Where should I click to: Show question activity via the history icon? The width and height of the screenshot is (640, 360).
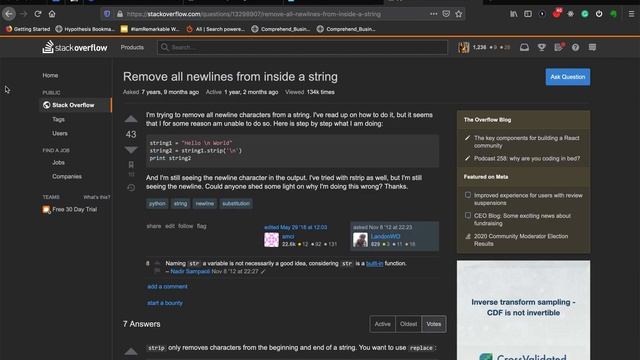click(131, 188)
